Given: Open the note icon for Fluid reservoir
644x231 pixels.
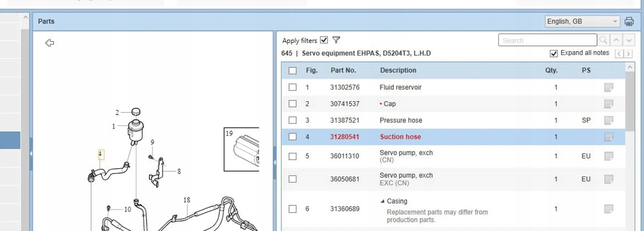Looking at the screenshot, I should [609, 87].
